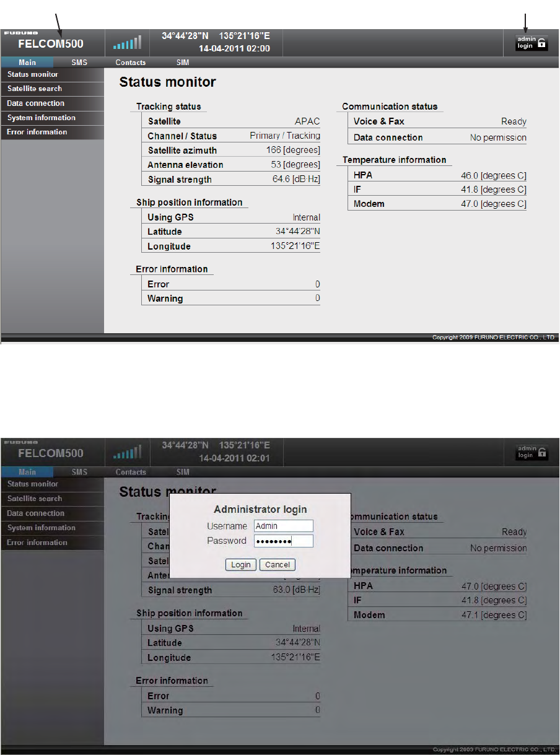
Task: Open Satellite search in the 02:00 screen sidebar
Action: (x=51, y=89)
